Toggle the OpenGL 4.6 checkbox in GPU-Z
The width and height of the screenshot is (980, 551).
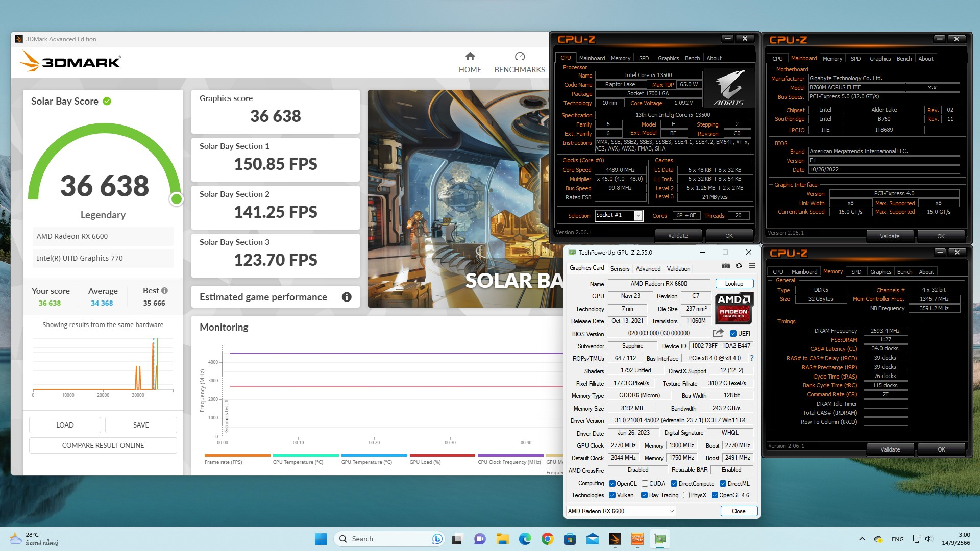[715, 495]
